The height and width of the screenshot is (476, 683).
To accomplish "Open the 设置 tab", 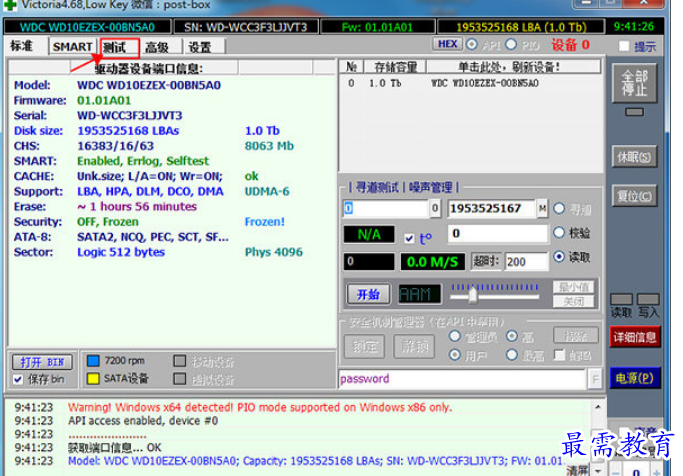I will click(x=200, y=47).
